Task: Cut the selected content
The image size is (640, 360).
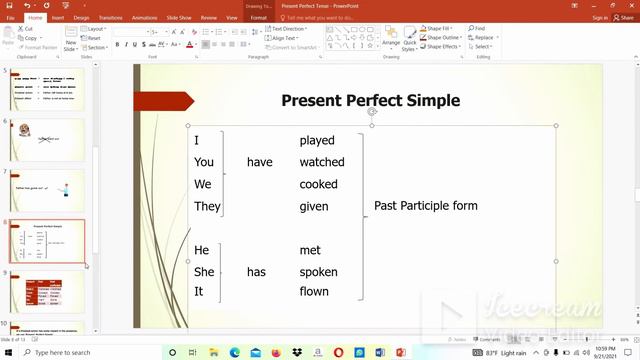Action: click(25, 29)
